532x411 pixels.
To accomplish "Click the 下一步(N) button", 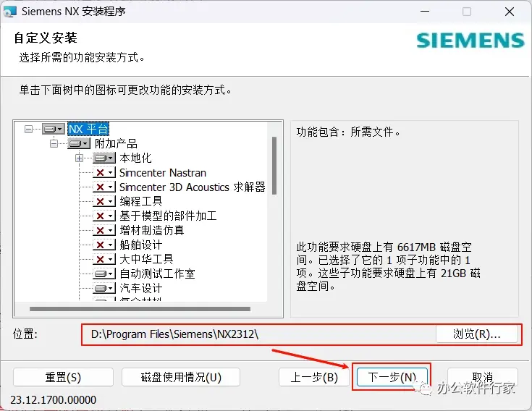I will pyautogui.click(x=392, y=377).
